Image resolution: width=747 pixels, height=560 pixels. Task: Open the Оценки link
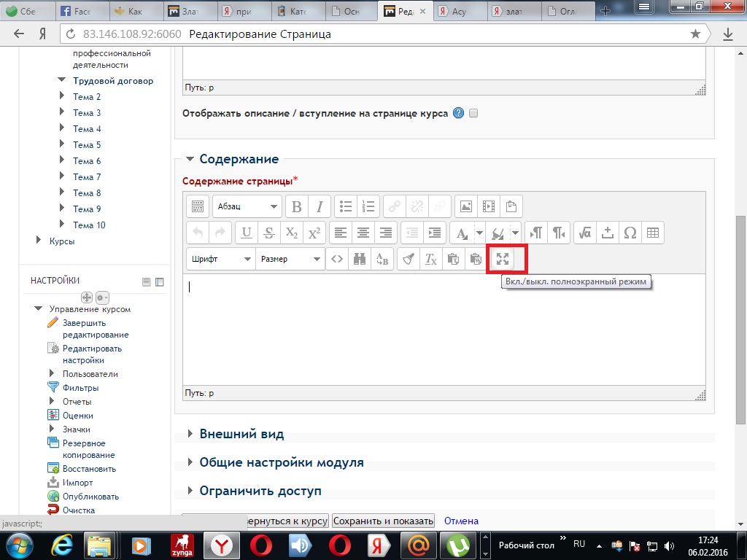click(x=77, y=416)
